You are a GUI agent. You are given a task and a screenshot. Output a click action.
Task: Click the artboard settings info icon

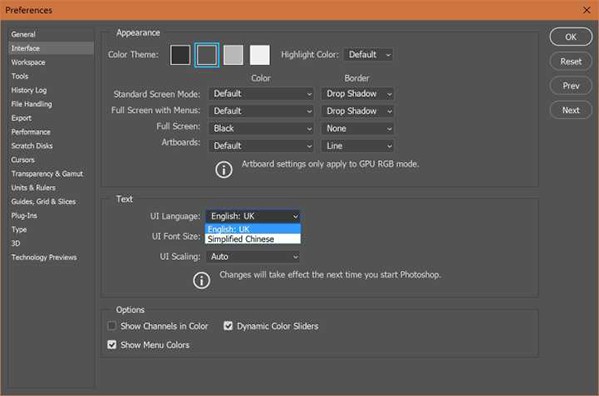tap(224, 170)
